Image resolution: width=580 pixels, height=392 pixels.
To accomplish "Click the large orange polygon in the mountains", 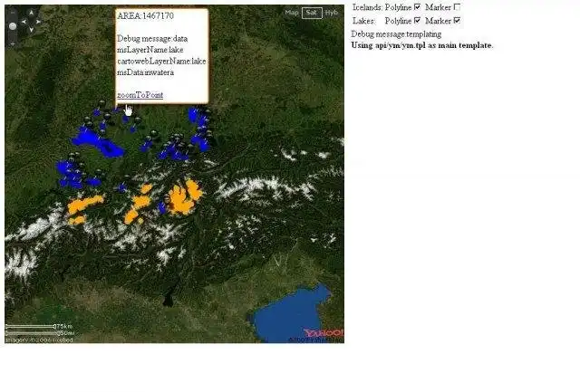I will (x=184, y=198).
